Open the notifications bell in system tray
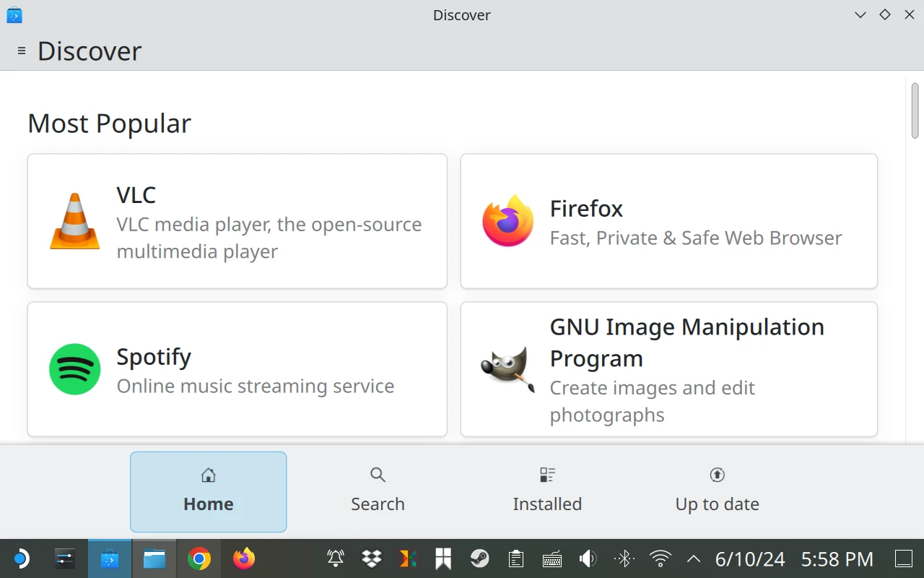This screenshot has width=924, height=578. coord(336,558)
